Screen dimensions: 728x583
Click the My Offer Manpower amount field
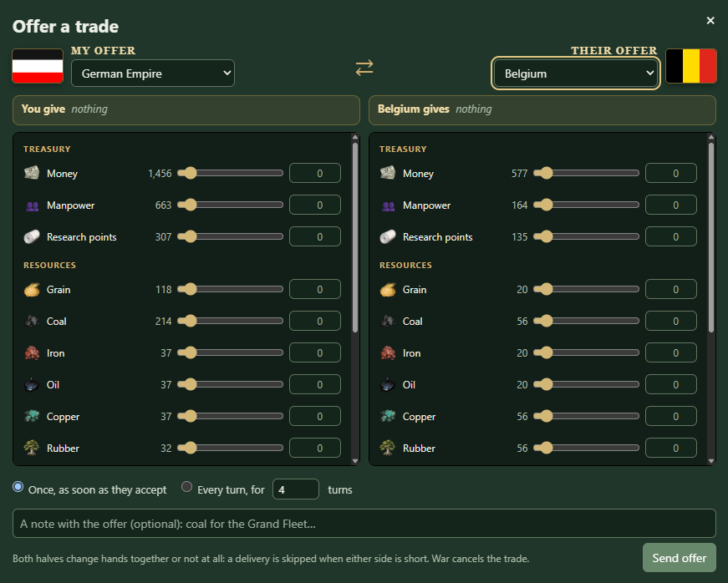pyautogui.click(x=315, y=205)
